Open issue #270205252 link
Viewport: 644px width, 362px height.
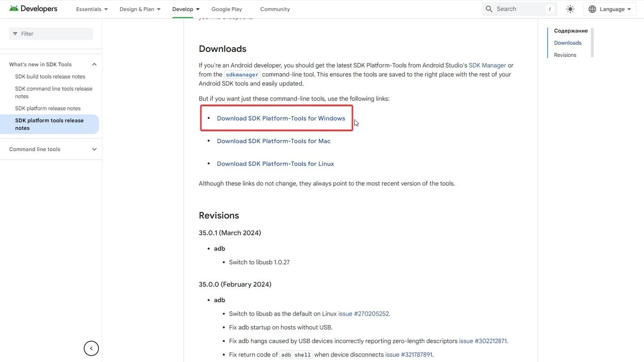tap(364, 314)
